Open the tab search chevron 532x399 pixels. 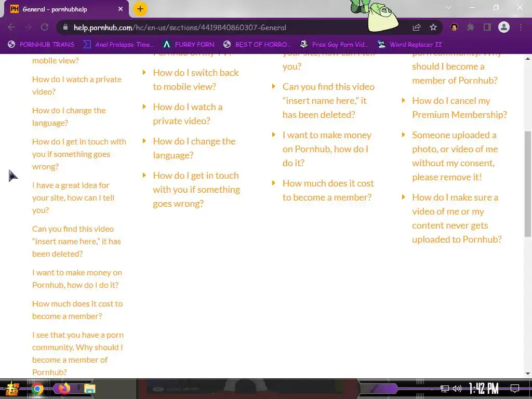448,7
